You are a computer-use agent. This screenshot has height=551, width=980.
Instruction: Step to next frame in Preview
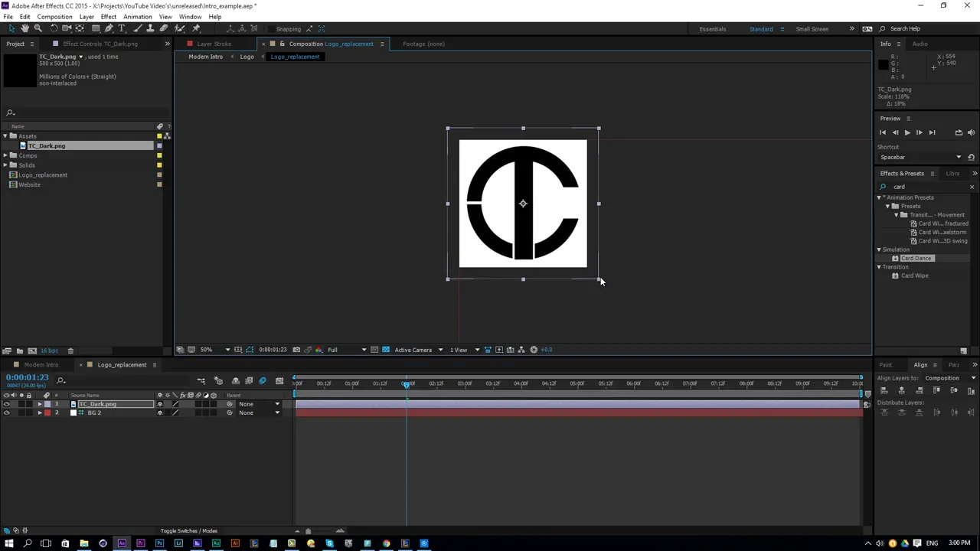point(920,132)
